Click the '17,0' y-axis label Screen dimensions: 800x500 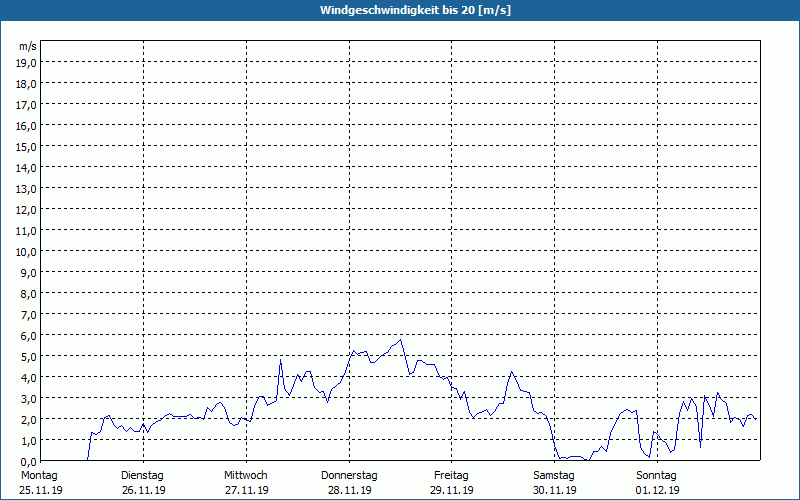pos(27,105)
